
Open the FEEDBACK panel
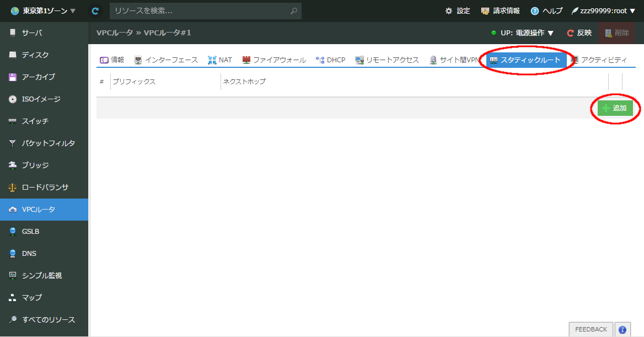coord(590,329)
